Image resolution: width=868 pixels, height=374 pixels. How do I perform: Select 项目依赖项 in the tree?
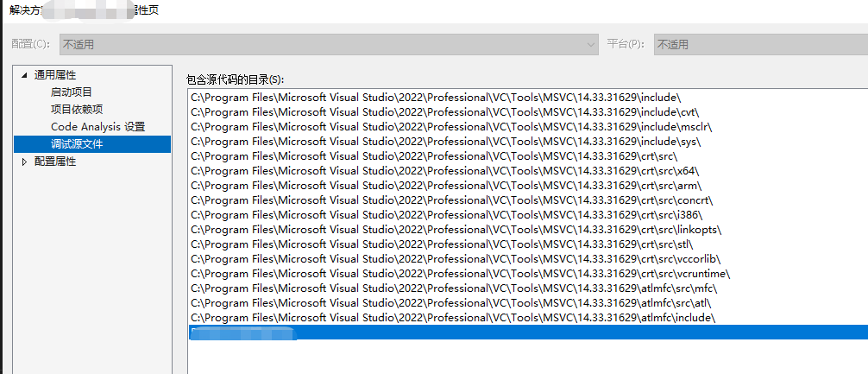tap(77, 109)
